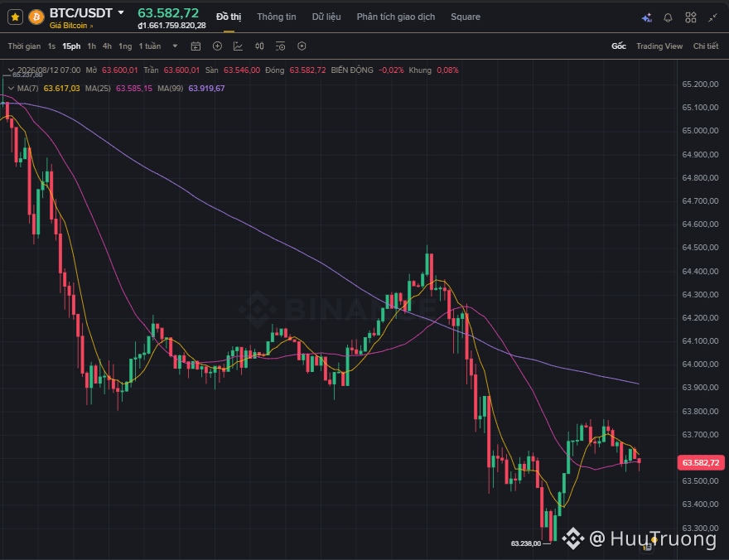Click the orange Bitcoin coin logo
The image size is (729, 560).
36,17
